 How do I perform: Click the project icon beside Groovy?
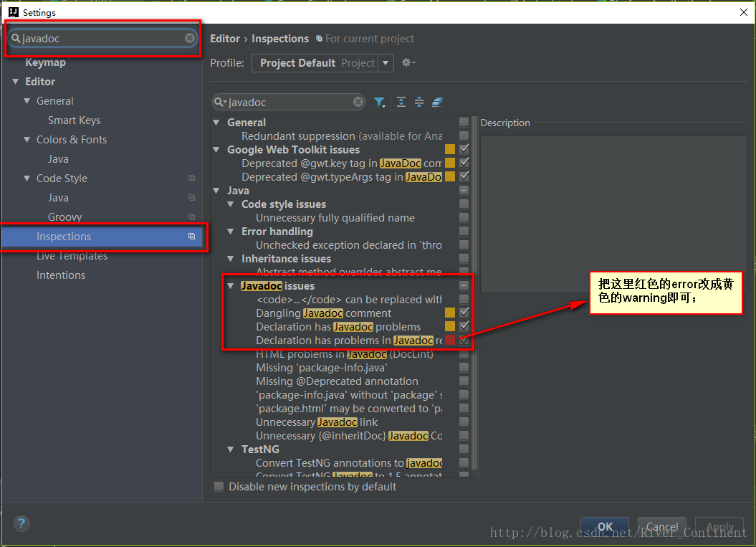pos(191,217)
